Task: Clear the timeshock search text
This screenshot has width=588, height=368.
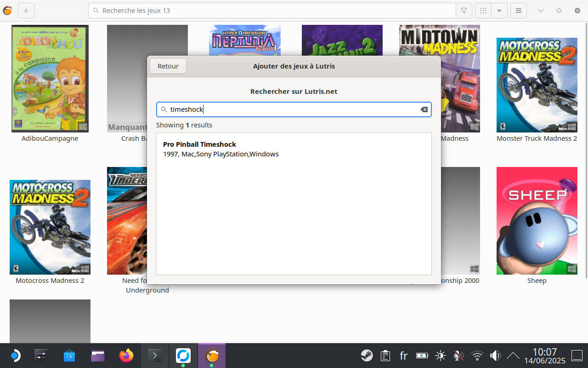Action: point(424,109)
